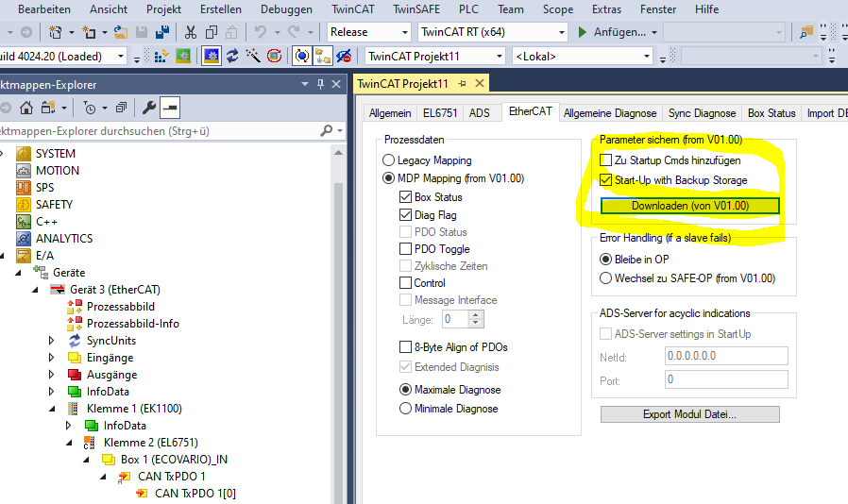The width and height of the screenshot is (848, 504).
Task: Click the Downloaden (von V01.00) button
Action: [x=690, y=206]
